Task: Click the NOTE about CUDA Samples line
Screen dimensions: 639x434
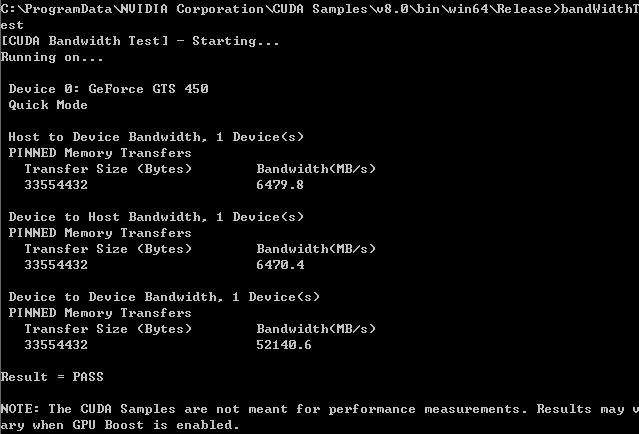Action: tap(320, 409)
